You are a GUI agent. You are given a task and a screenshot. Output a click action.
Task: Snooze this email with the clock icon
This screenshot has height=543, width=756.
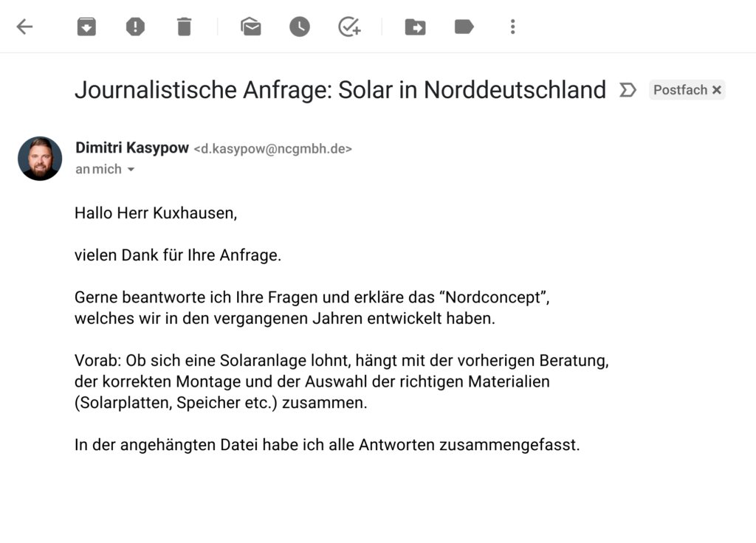tap(299, 27)
